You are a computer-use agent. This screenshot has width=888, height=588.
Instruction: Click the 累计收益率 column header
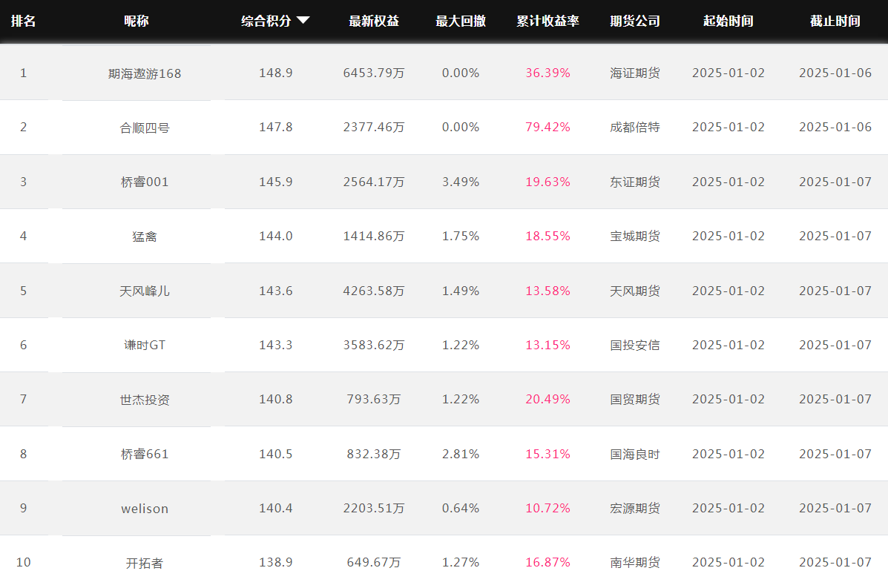pyautogui.click(x=547, y=21)
